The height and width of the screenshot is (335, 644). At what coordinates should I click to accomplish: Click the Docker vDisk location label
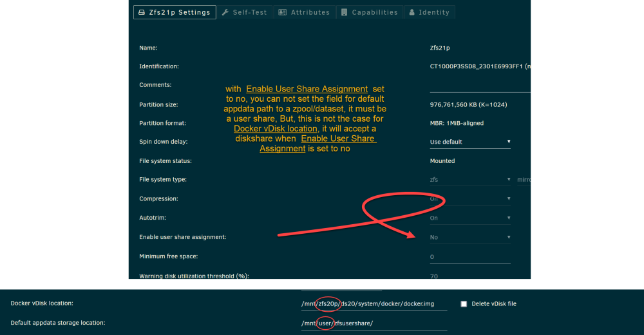click(42, 303)
